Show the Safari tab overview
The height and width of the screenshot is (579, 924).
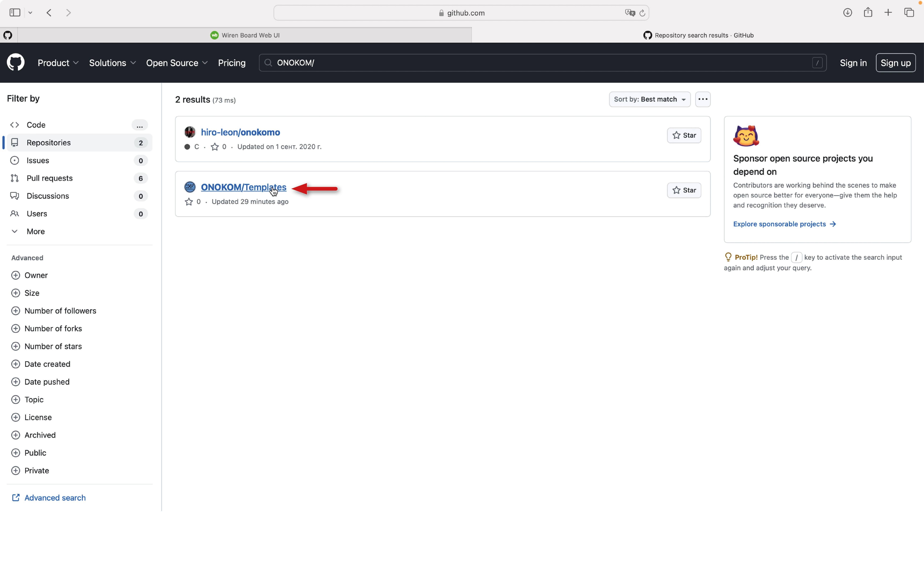909,13
